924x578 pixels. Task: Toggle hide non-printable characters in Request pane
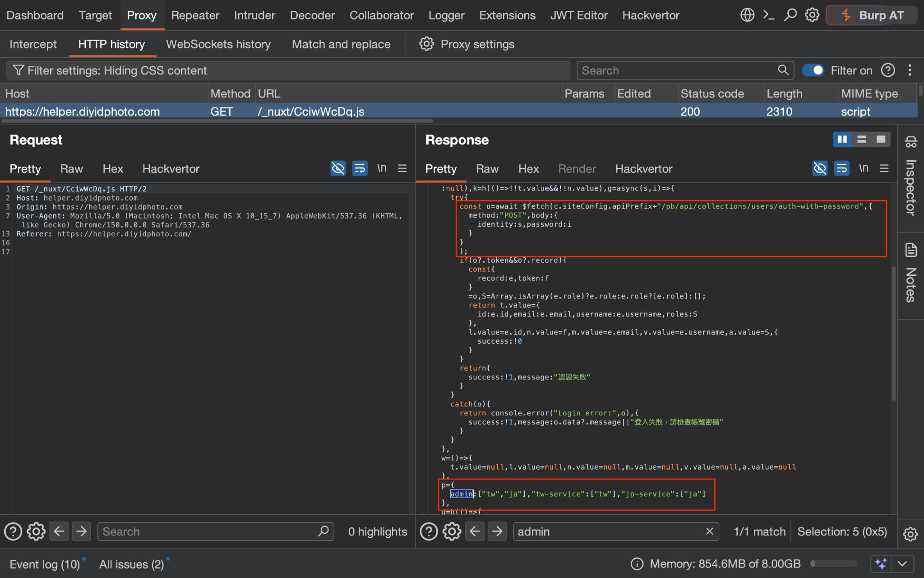click(338, 168)
